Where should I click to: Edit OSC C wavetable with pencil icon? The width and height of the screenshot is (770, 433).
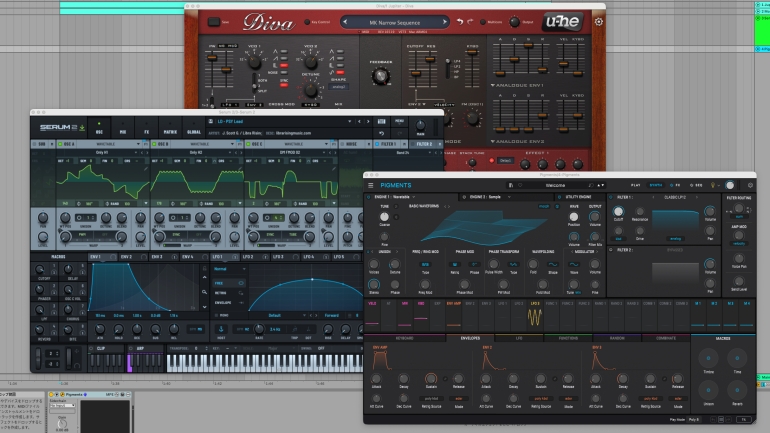click(334, 168)
